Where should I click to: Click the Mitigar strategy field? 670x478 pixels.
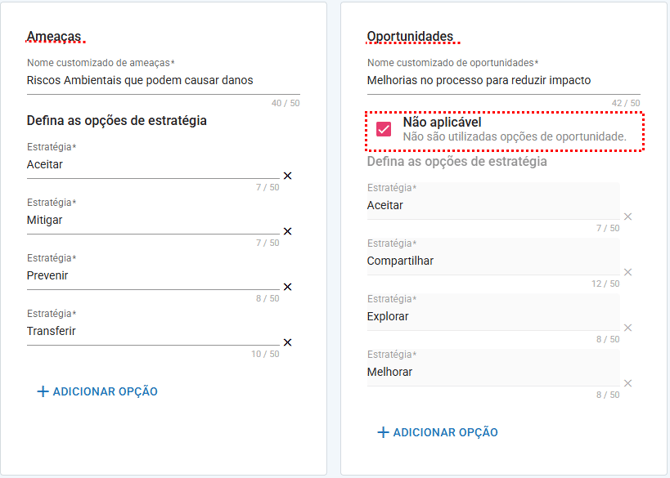(150, 220)
